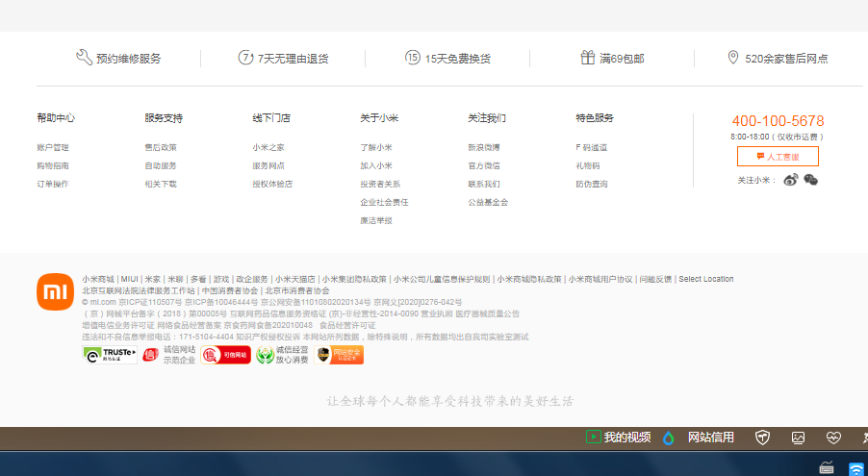Click the wrench icon for 预约维修服务
This screenshot has width=868, height=476.
point(84,58)
